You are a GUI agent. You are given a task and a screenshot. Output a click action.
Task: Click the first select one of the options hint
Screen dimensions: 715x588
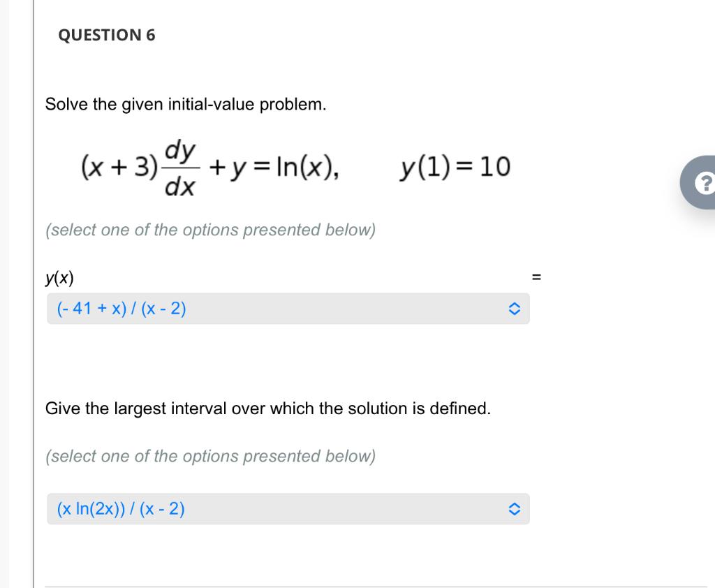[211, 230]
